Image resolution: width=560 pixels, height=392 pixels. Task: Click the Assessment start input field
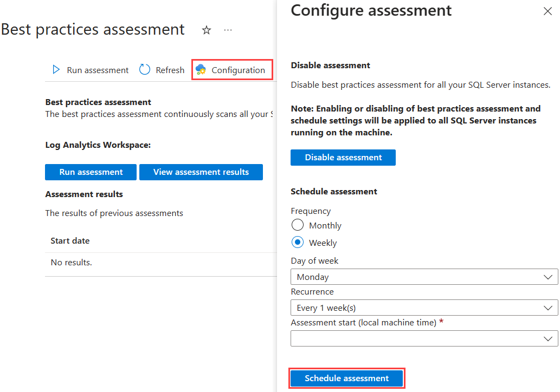tap(423, 338)
